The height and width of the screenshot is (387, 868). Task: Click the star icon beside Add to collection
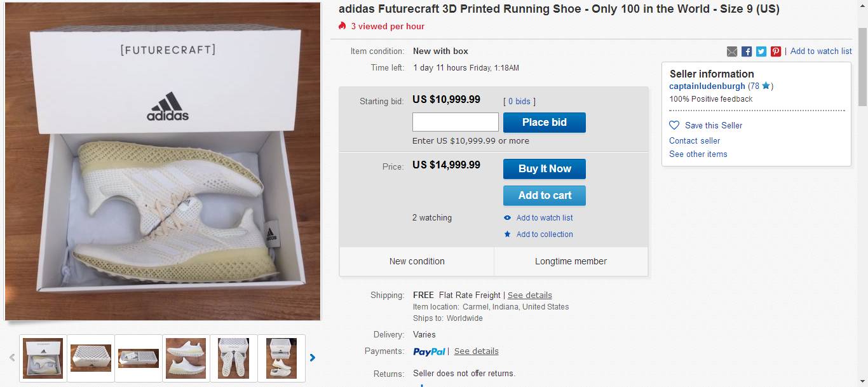508,234
